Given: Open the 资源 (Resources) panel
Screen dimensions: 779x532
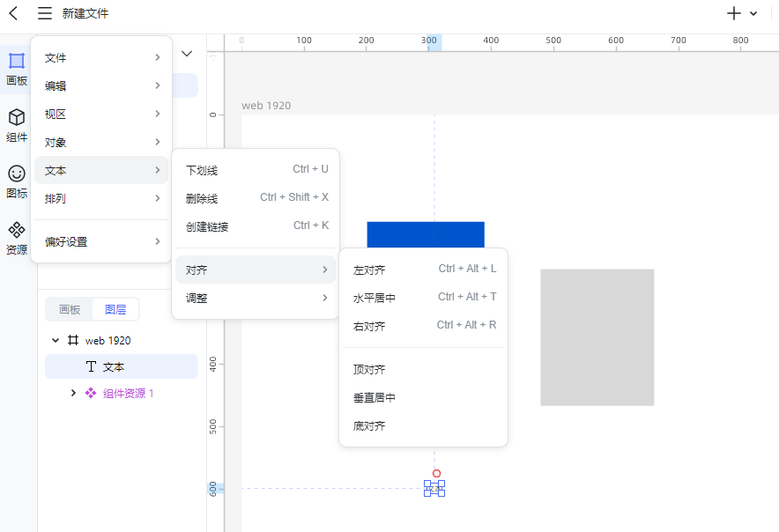Looking at the screenshot, I should point(16,236).
